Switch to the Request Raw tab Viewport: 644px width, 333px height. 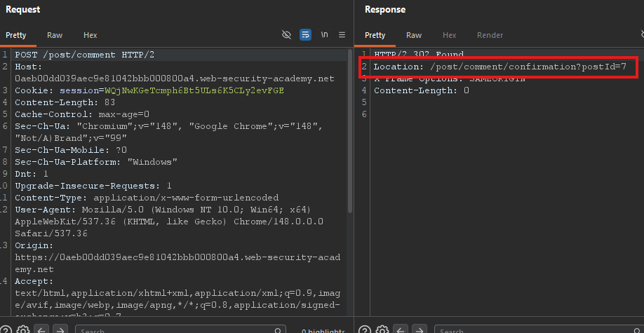55,35
